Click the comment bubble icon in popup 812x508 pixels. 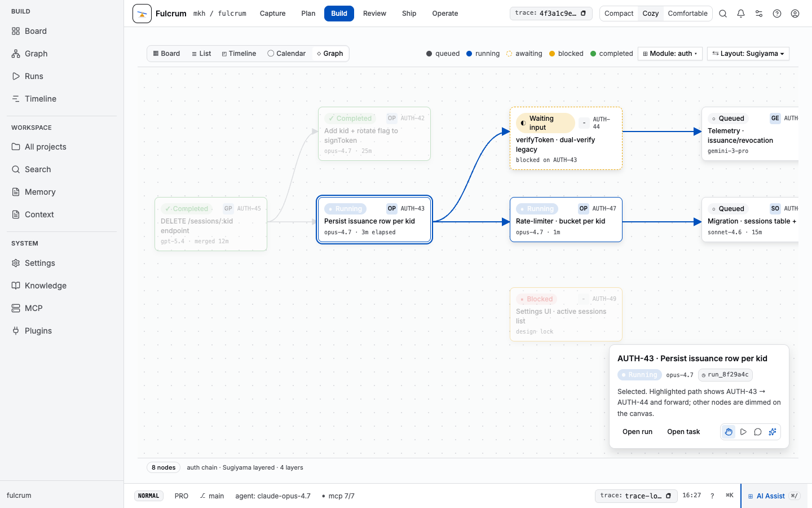758,432
